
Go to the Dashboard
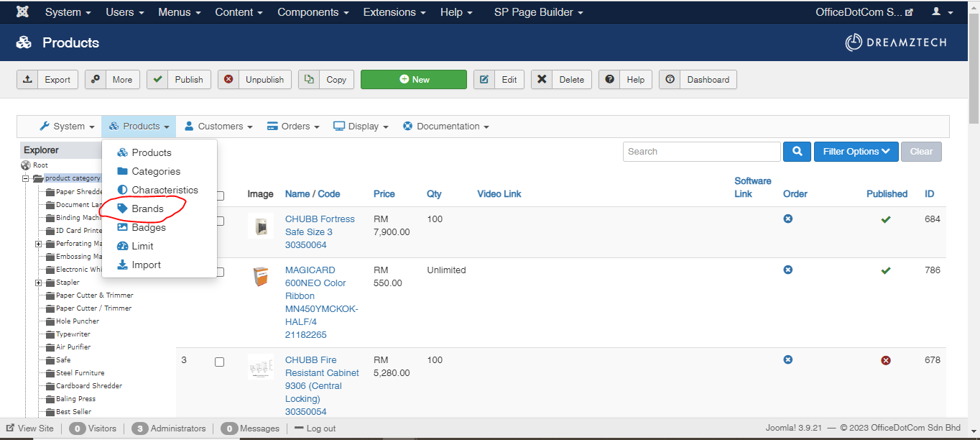(x=698, y=80)
